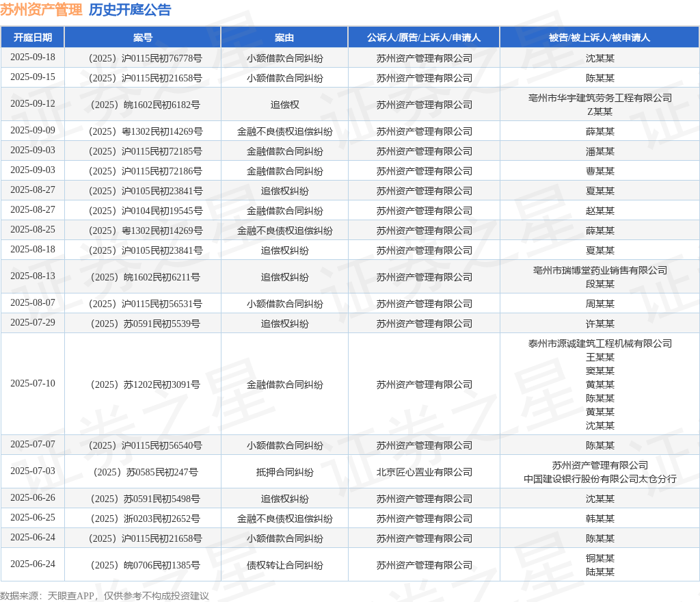Viewport: 700px width, 602px height.
Task: Click the 苏州资产管理 orange title text
Action: [x=41, y=10]
